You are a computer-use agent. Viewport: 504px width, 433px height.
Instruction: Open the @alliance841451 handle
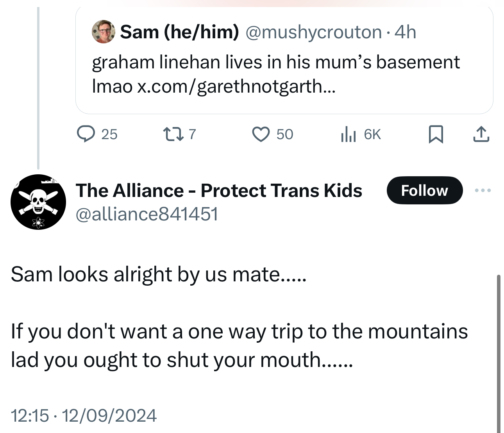(147, 214)
